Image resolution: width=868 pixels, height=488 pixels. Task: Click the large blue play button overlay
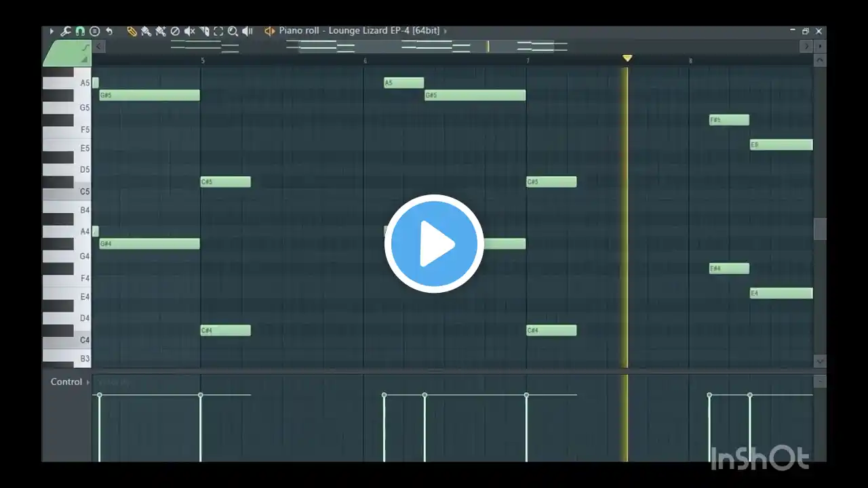pyautogui.click(x=434, y=244)
